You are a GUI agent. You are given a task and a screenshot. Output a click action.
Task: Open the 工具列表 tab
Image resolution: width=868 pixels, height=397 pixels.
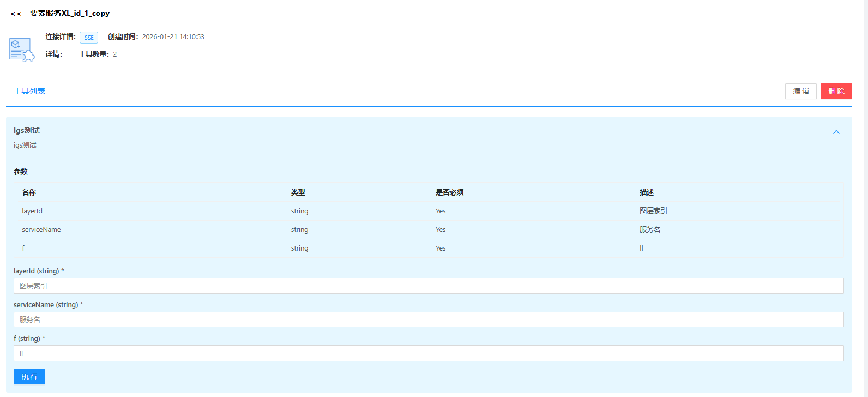click(29, 91)
